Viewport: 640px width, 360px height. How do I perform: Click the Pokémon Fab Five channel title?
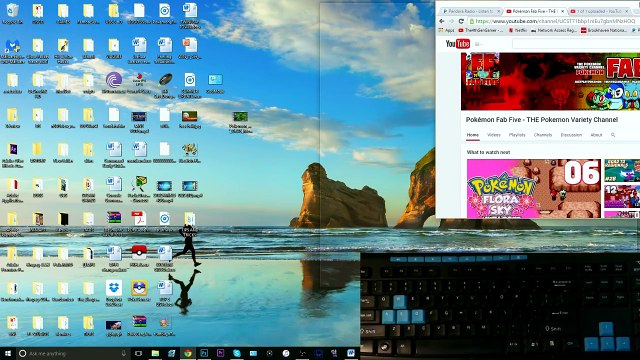click(542, 120)
